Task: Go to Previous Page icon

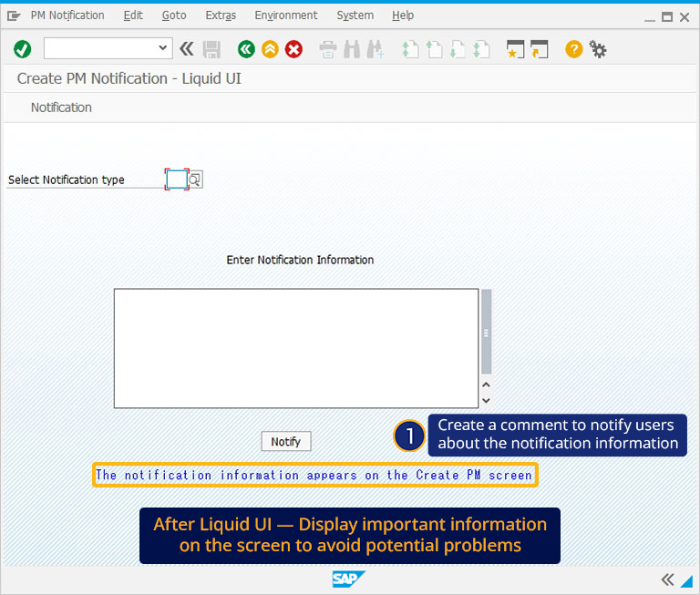Action: point(434,49)
